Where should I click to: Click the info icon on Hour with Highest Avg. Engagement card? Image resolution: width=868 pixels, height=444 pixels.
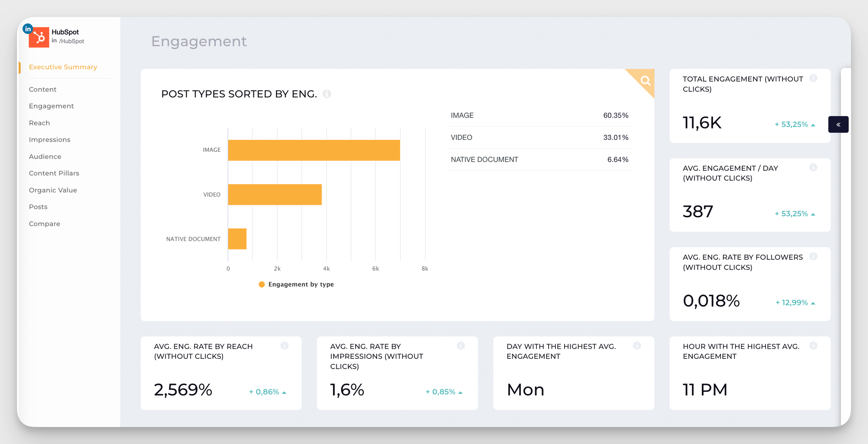pyautogui.click(x=813, y=346)
